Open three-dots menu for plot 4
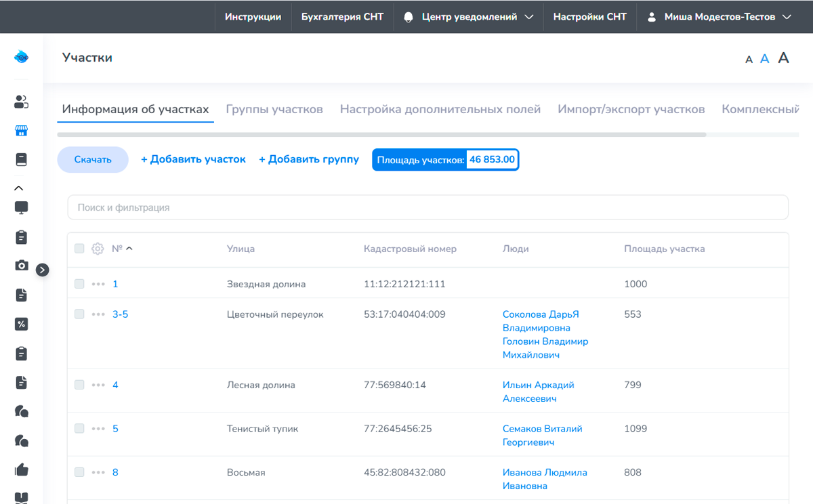The image size is (813, 504). (x=98, y=385)
